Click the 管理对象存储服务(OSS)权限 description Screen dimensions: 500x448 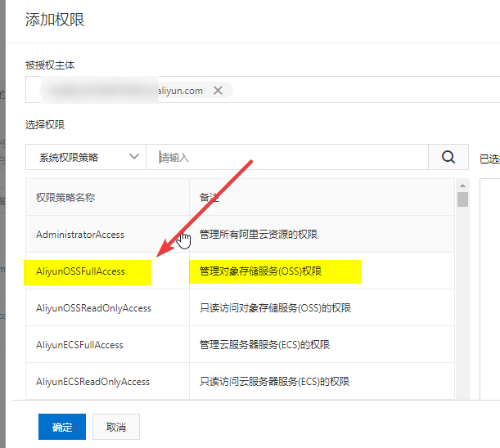[260, 271]
